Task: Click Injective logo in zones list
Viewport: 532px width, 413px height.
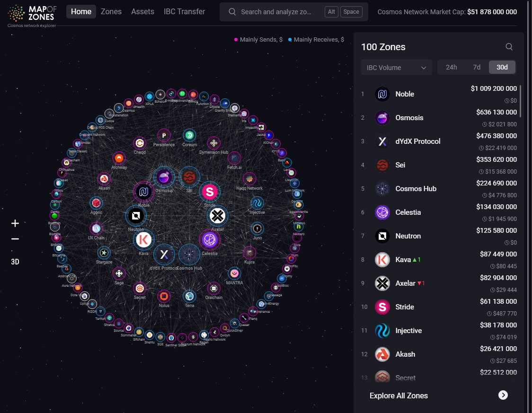Action: 382,331
